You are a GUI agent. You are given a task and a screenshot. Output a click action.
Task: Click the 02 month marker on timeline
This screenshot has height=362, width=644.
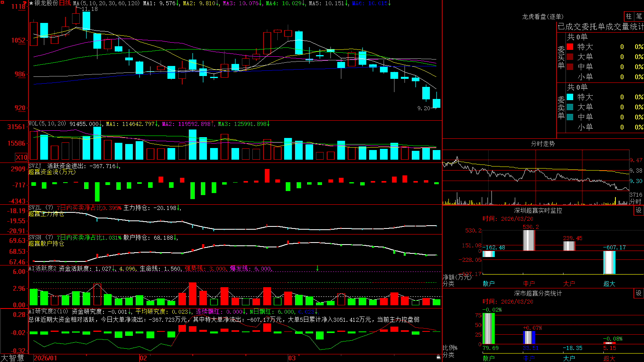[143, 358]
